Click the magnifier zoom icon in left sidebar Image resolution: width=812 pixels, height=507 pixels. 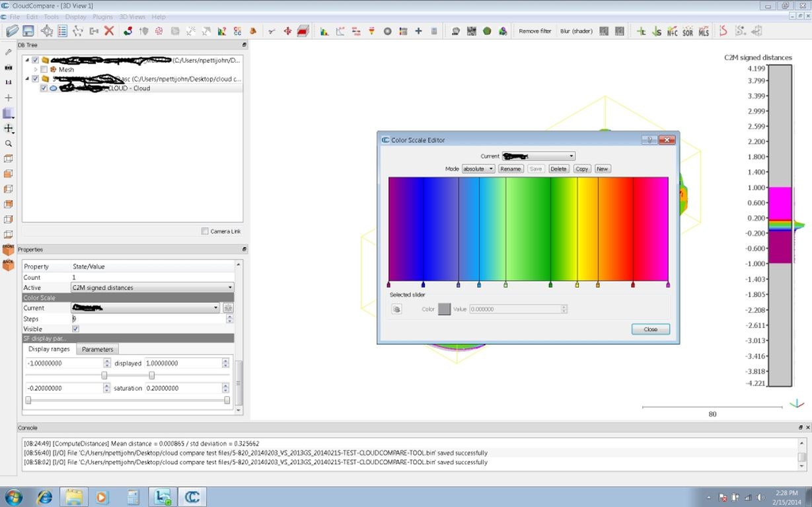click(9, 143)
